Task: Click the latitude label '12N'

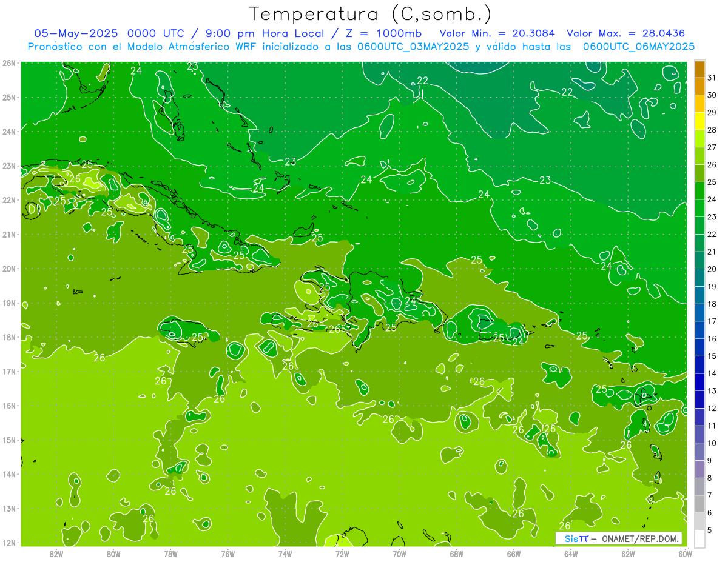Action: click(x=9, y=543)
